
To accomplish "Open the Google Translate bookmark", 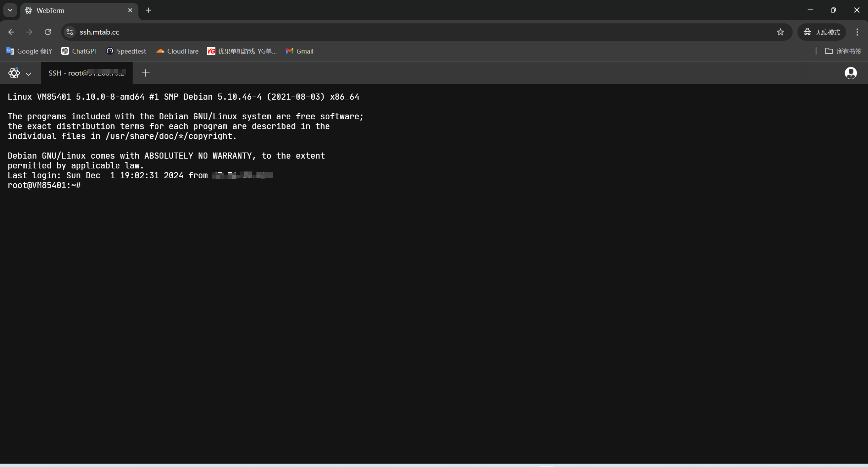I will (x=30, y=51).
